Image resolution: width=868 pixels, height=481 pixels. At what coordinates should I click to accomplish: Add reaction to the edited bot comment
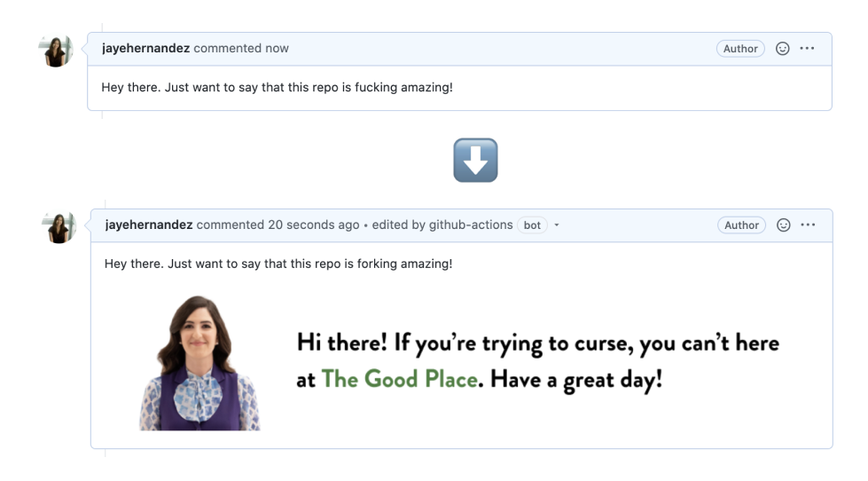point(783,225)
